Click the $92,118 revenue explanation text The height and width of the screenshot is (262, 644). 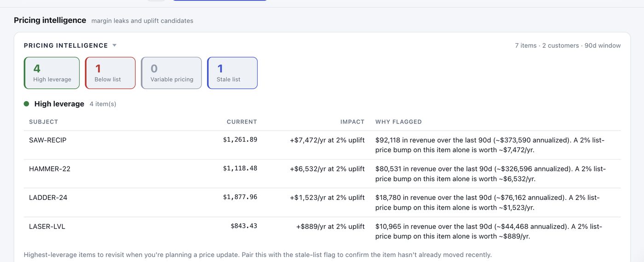point(490,145)
